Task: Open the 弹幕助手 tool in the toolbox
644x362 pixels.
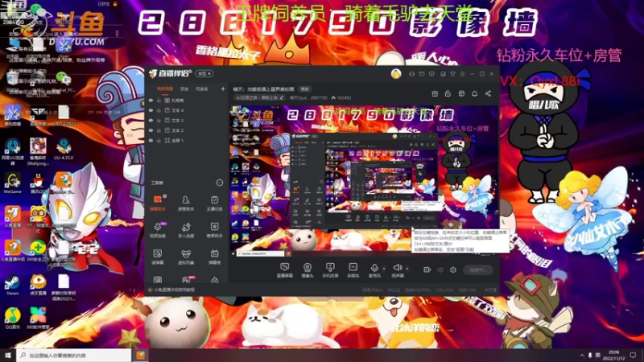Action: (x=157, y=203)
